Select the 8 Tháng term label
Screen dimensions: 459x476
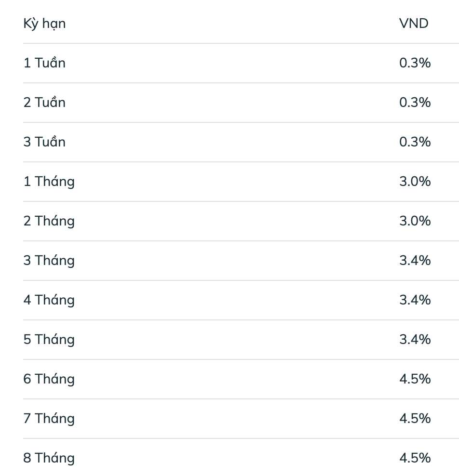click(x=49, y=458)
